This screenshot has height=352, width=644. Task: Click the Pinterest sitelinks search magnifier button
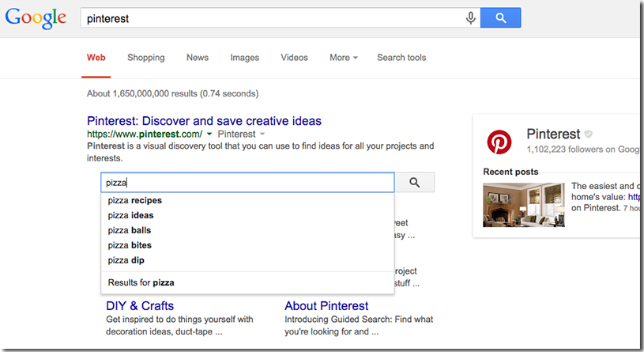[x=414, y=183]
